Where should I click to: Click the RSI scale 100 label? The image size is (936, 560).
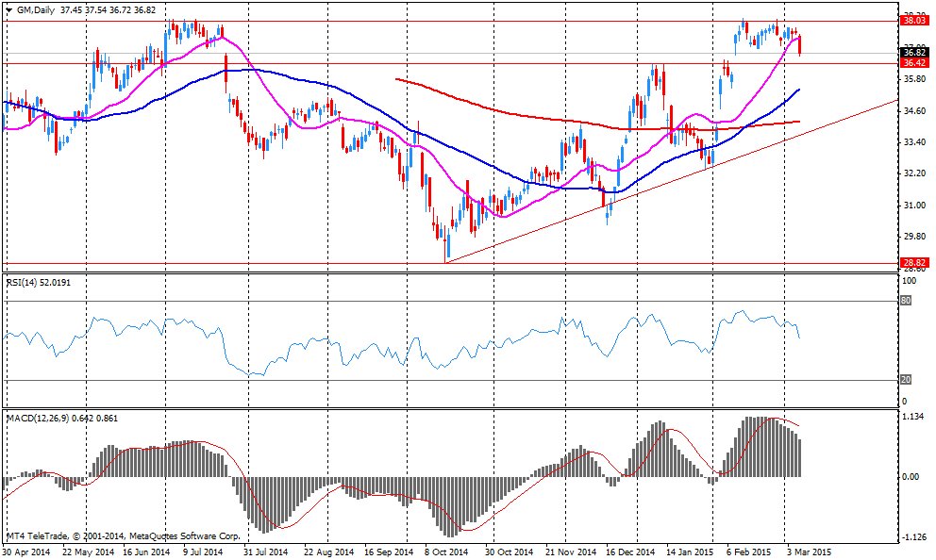tap(910, 281)
